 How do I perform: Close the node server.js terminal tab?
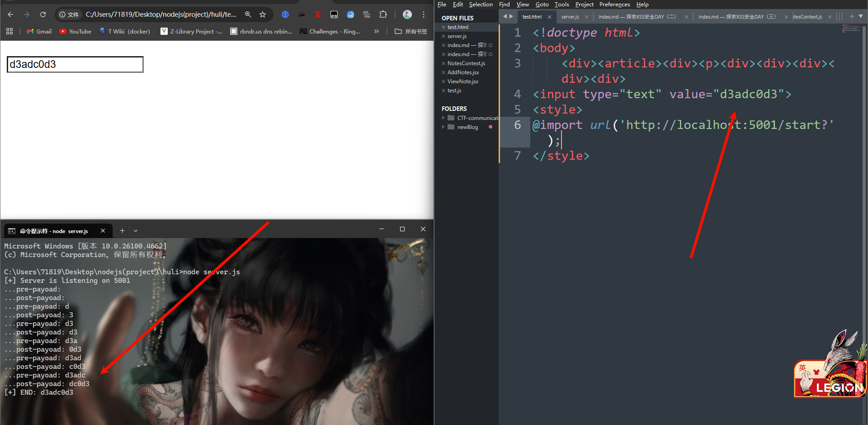click(x=103, y=231)
